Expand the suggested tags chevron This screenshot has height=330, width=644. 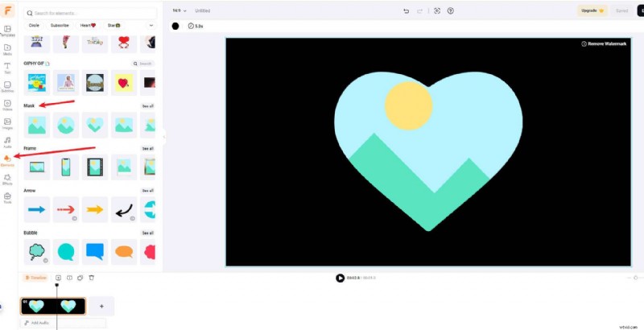(x=151, y=26)
